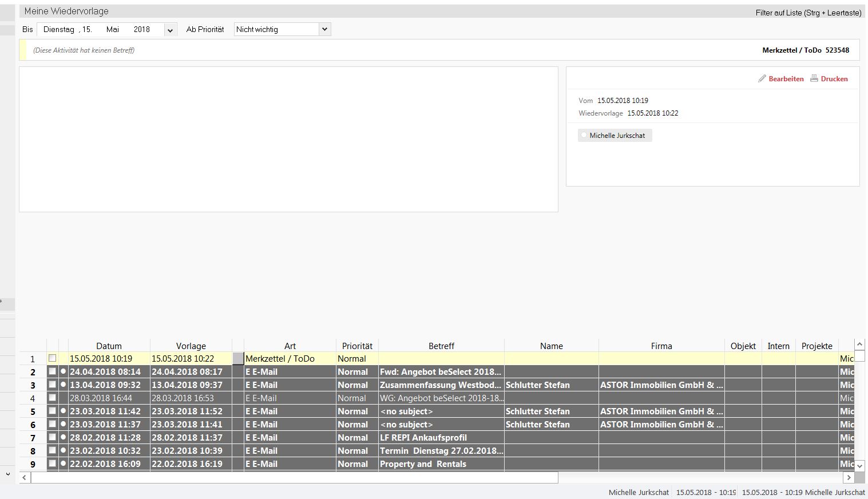Click the Michelle Jurkschat user chip

(x=615, y=136)
